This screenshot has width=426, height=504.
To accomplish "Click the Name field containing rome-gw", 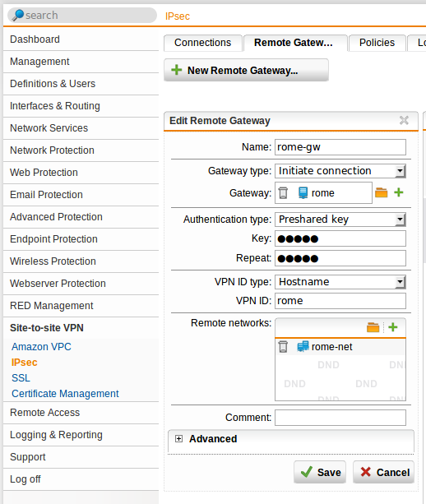I will pyautogui.click(x=340, y=147).
